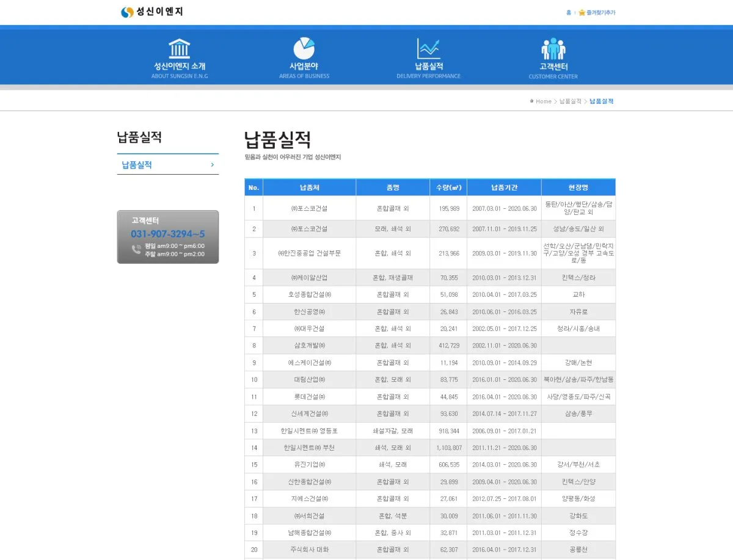Viewport: 733px width, 560px height.
Task: Click the line graph icon for 납품실적
Action: click(429, 48)
